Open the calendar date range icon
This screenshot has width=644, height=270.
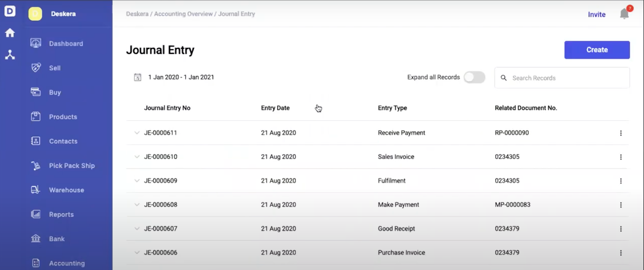tap(138, 77)
